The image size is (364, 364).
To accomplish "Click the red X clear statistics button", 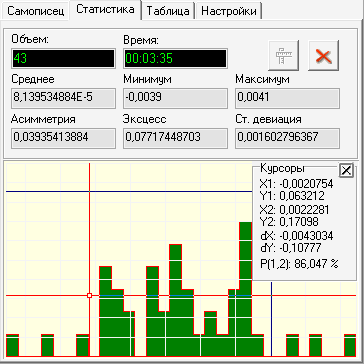I will (x=323, y=55).
